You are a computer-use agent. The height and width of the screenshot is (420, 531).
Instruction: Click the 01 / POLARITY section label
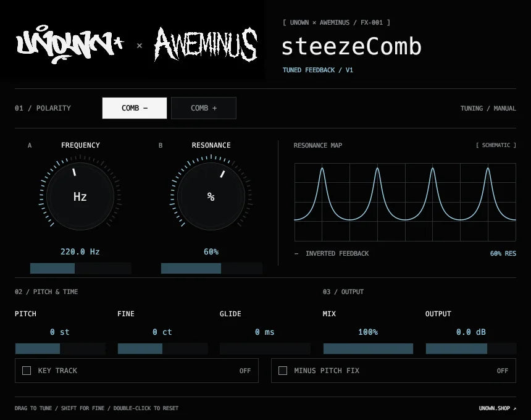coord(43,108)
